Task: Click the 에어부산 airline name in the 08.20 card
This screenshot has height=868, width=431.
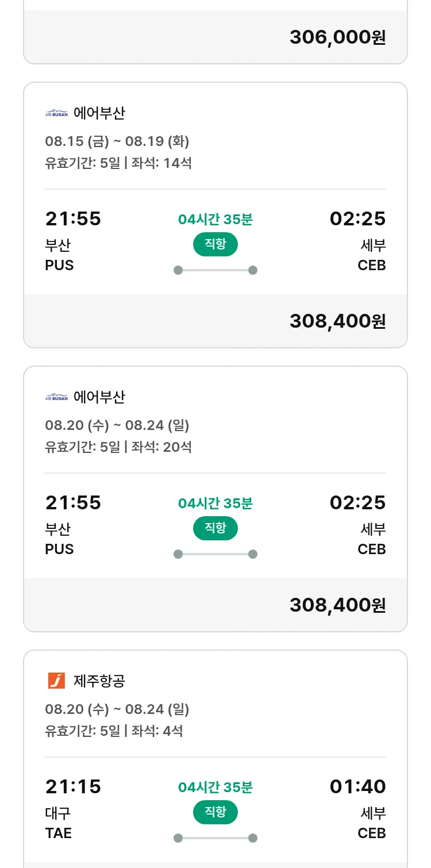Action: pyautogui.click(x=99, y=397)
